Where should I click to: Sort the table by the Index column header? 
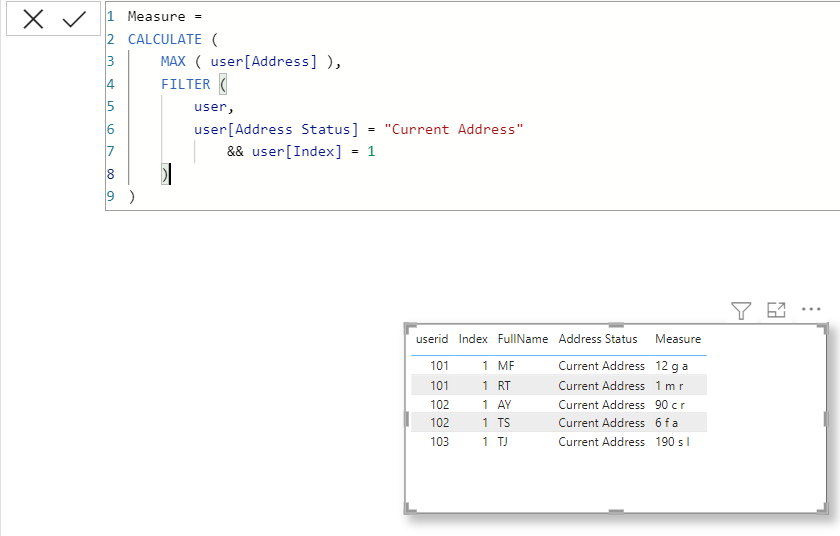coord(473,339)
